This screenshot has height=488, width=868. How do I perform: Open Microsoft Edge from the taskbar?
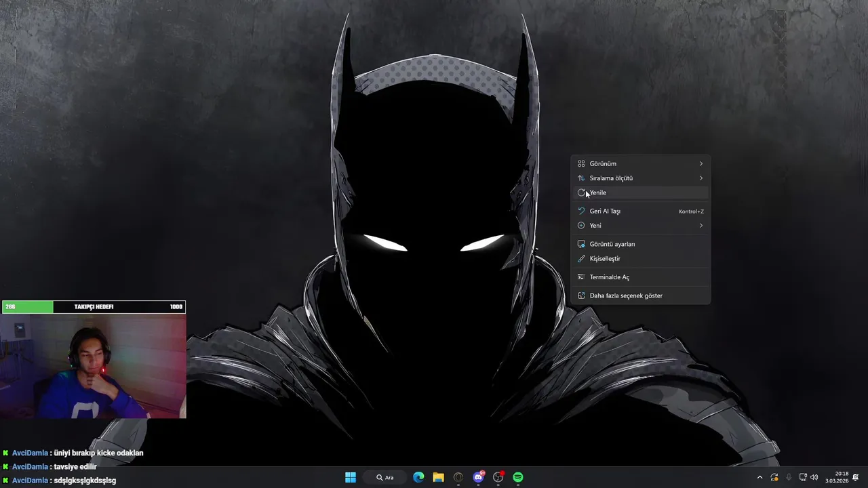[x=418, y=477]
